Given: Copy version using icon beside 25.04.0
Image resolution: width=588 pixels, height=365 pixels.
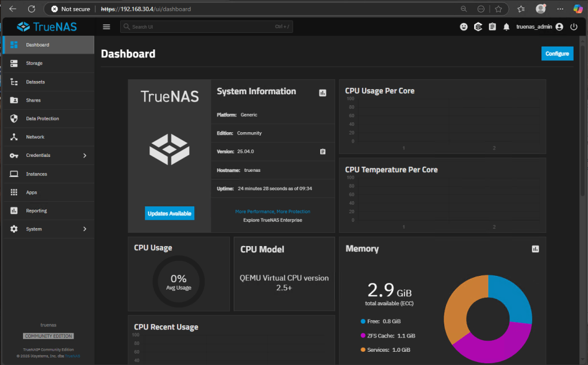Looking at the screenshot, I should click(322, 152).
